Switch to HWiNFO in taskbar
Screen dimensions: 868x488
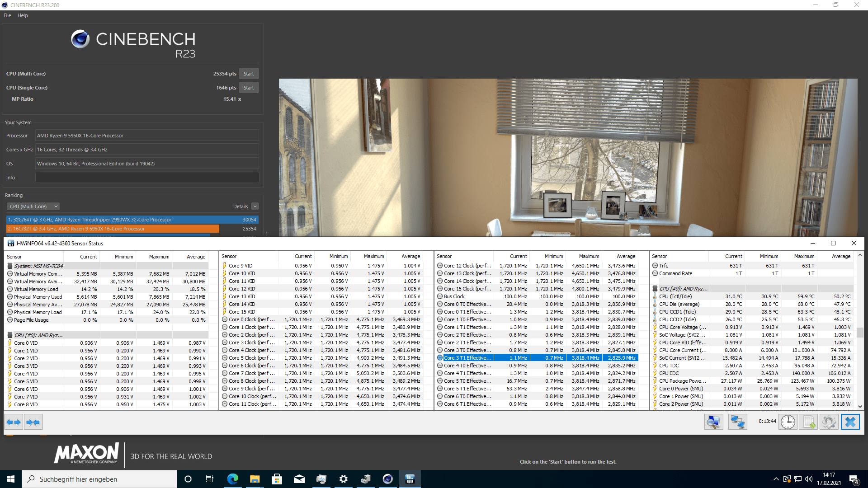(410, 479)
